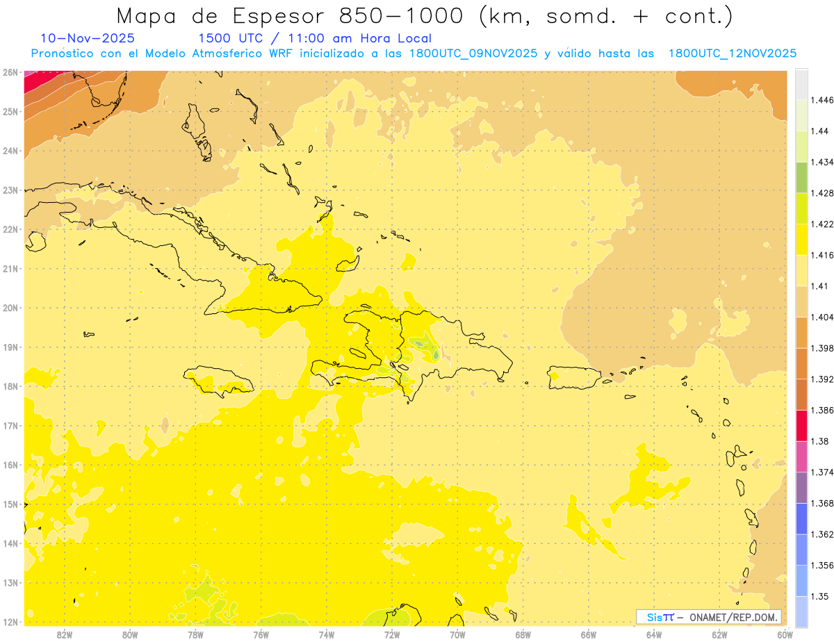Click the 17N latitude axis label

(x=10, y=425)
